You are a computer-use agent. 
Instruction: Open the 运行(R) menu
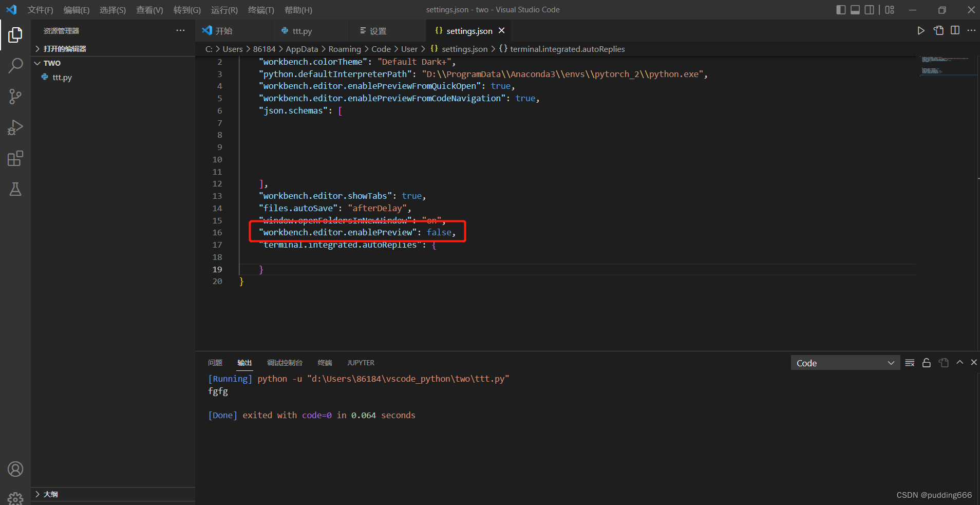[224, 10]
